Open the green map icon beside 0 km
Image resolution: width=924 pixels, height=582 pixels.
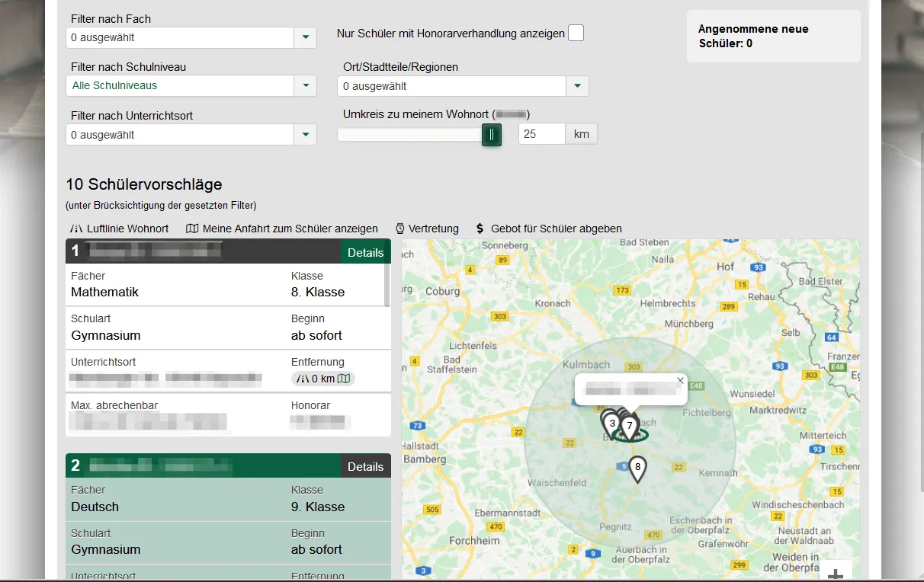(x=343, y=378)
